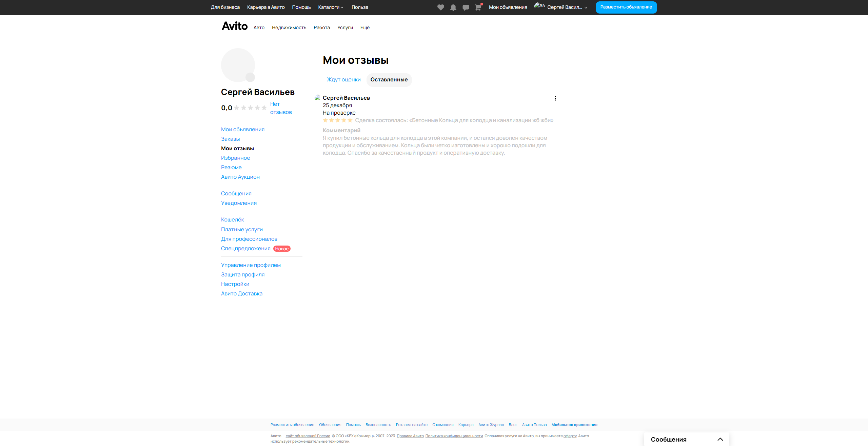
Task: Open the Мобильное приложение footer link
Action: (574, 425)
